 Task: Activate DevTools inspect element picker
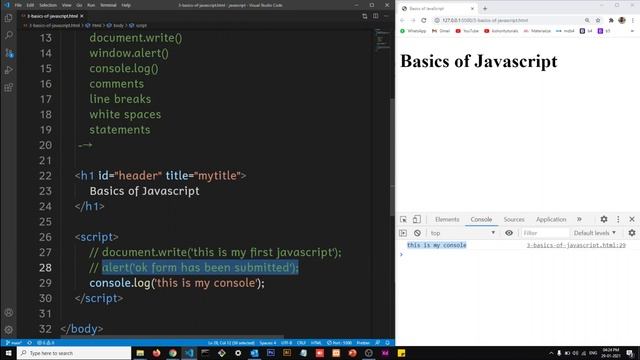(403, 219)
